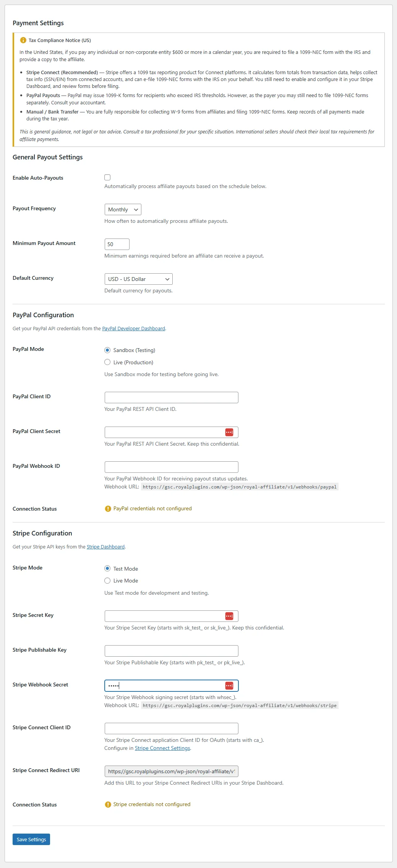Reveal the PayPal Client Secret value

click(229, 432)
